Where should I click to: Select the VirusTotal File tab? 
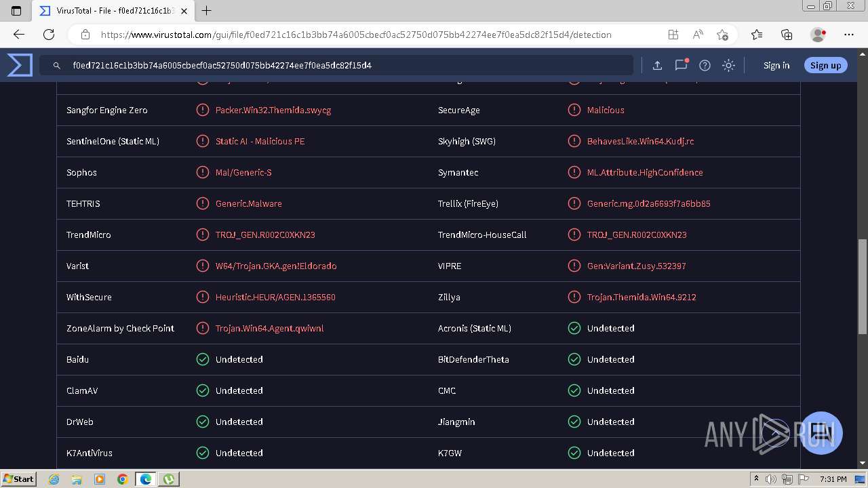coord(114,11)
